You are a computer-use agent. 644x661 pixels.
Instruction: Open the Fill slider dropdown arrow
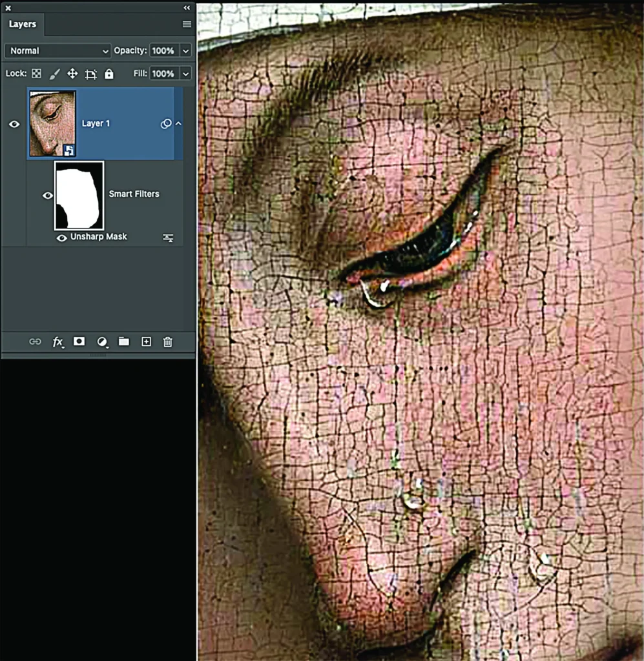pyautogui.click(x=185, y=74)
